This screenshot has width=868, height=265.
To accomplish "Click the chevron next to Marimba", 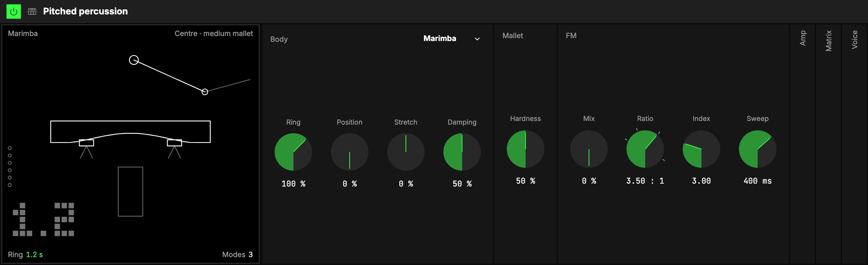I will point(477,39).
